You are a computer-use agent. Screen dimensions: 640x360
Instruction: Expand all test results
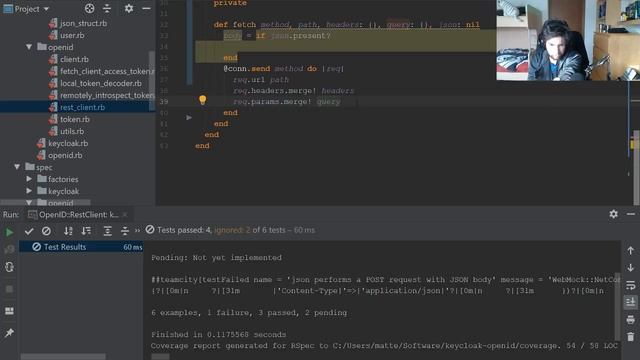tap(107, 231)
